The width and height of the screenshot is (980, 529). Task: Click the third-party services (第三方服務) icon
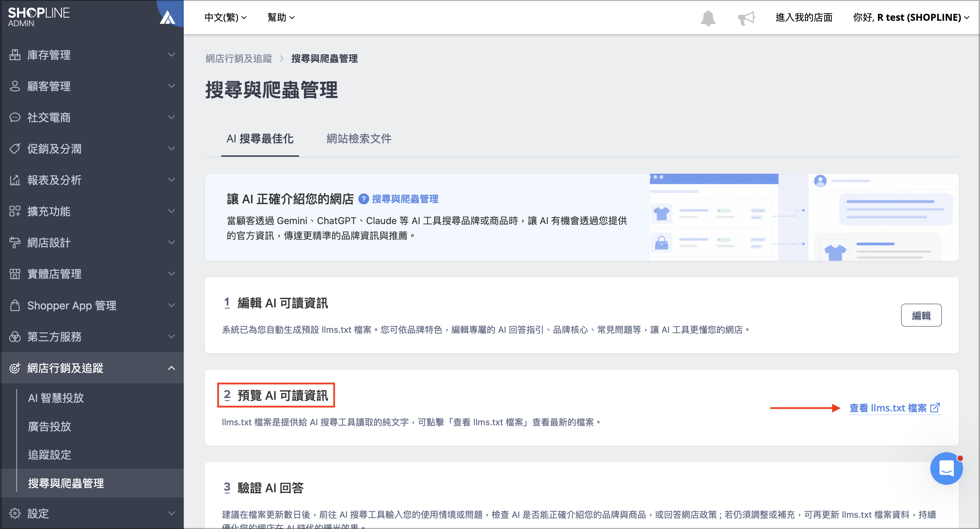click(15, 336)
